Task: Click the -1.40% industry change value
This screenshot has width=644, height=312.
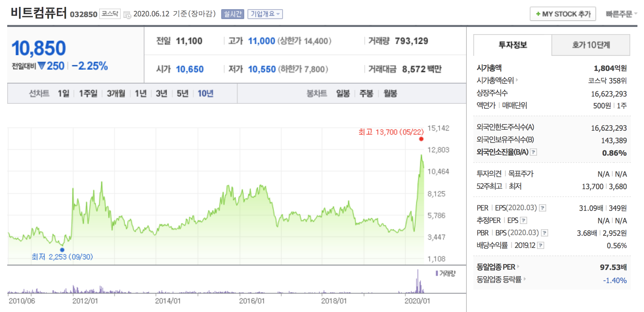Action: 615,280
